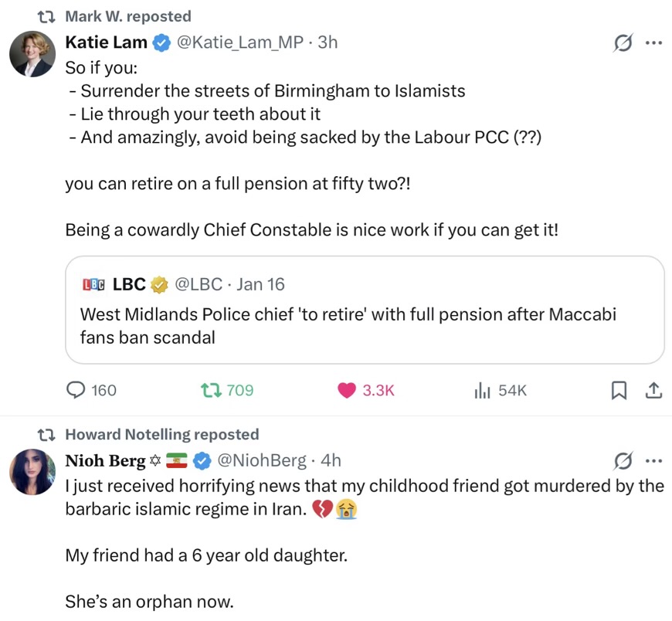Bookmark Katie Lam's post

pos(619,391)
